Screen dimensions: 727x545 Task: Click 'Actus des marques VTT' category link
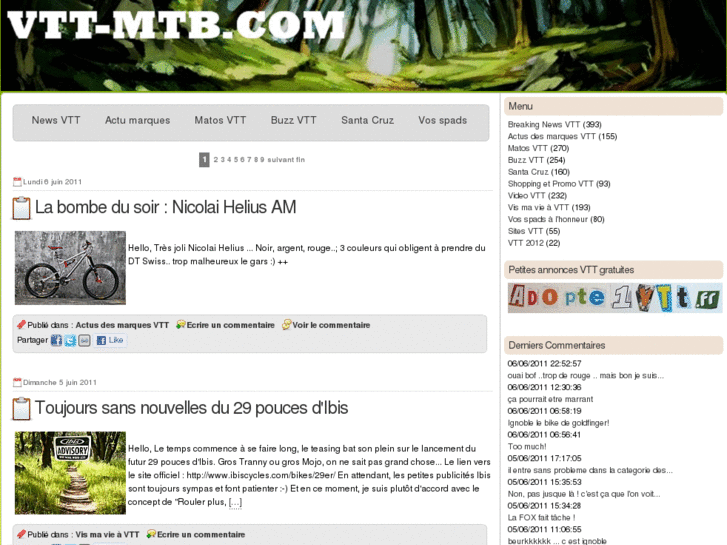point(122,325)
